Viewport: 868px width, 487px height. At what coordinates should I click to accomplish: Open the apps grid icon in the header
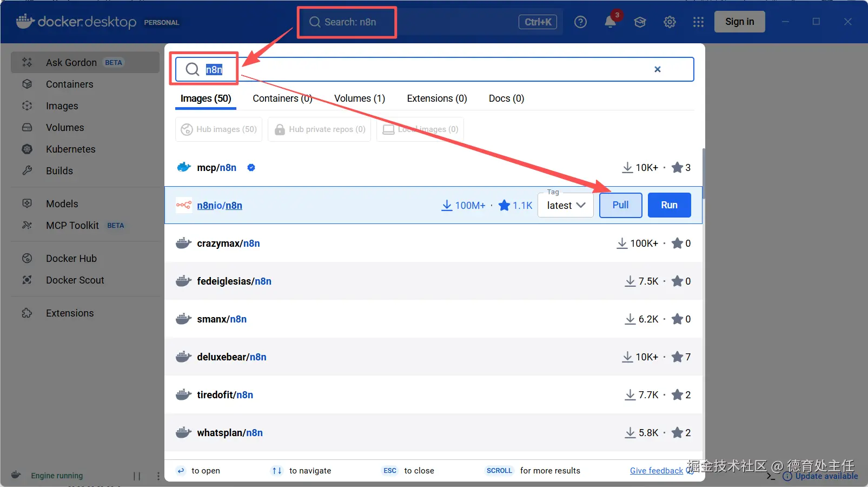pyautogui.click(x=698, y=22)
